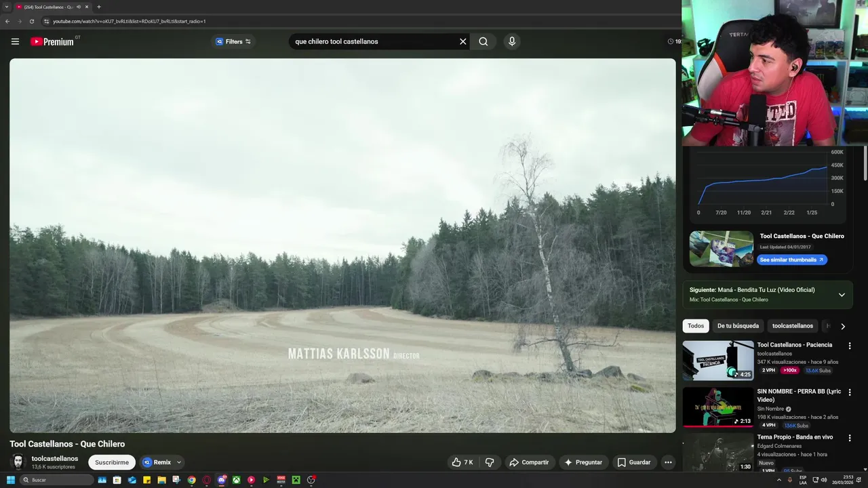Open Tema Propio - Banda en vivo title

tap(795, 437)
